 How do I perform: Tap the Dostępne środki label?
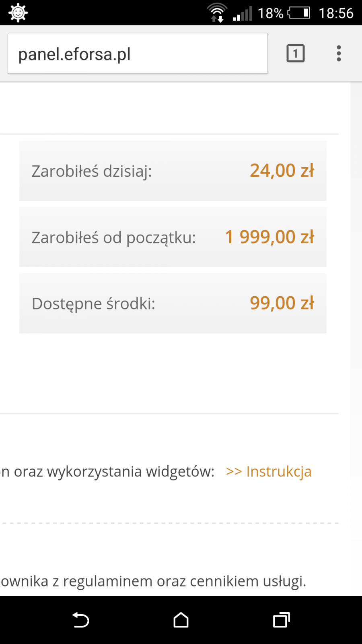pyautogui.click(x=93, y=303)
